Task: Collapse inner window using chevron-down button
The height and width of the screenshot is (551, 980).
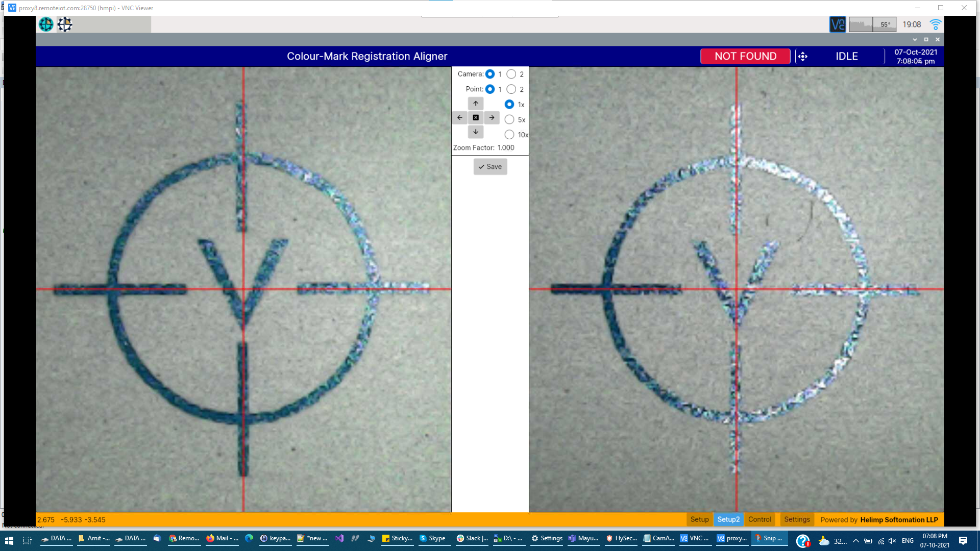Action: pyautogui.click(x=915, y=40)
